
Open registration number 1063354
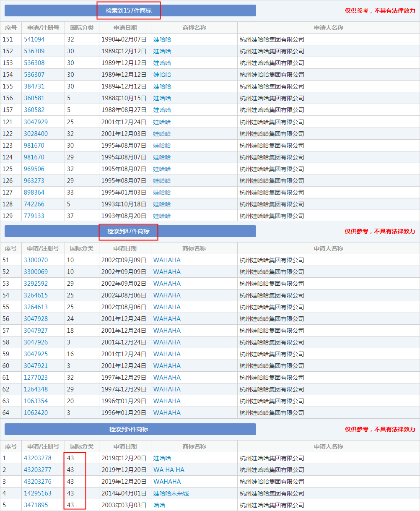click(x=36, y=401)
